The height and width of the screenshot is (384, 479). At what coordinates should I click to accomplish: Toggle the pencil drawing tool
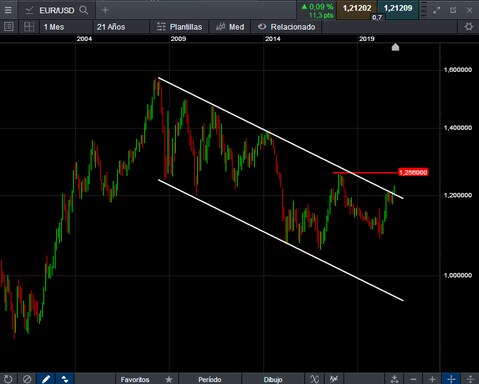[x=46, y=379]
